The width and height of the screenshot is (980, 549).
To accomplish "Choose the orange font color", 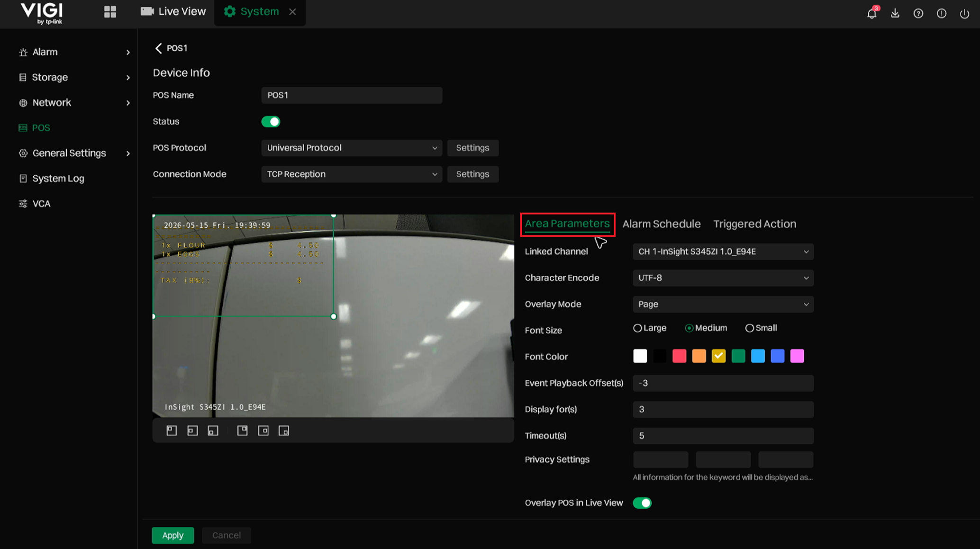I will 699,356.
